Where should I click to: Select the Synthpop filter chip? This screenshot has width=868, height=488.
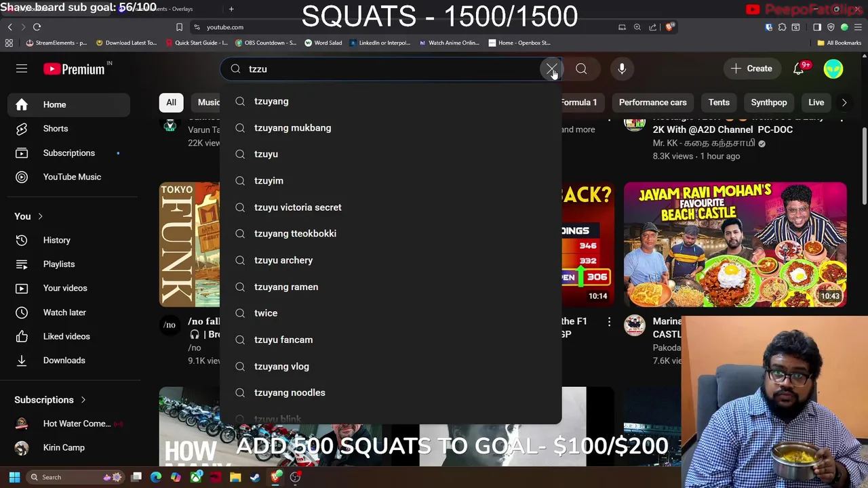click(x=769, y=102)
